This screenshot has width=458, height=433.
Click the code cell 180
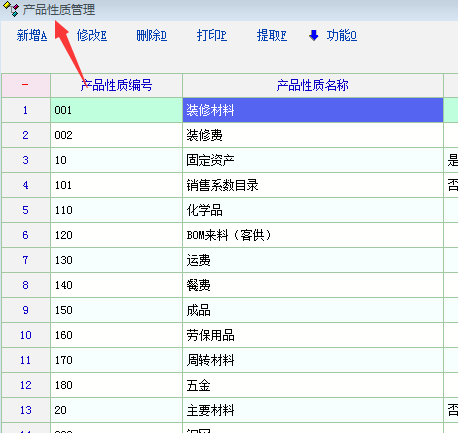click(116, 385)
